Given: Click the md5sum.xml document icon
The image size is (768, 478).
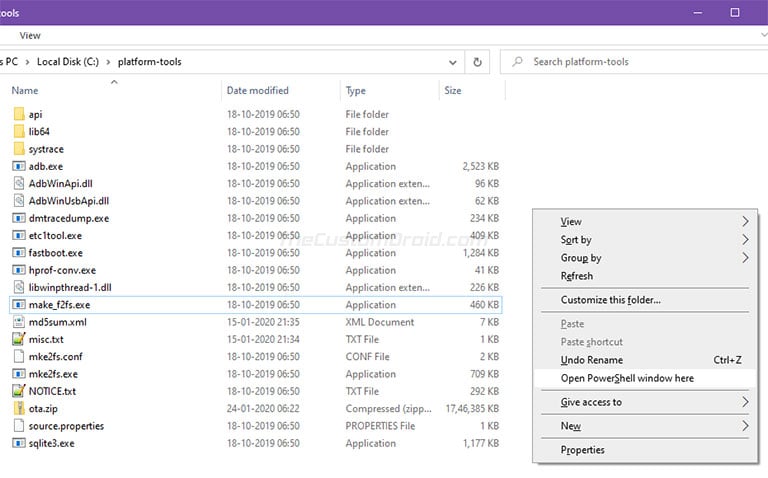Looking at the screenshot, I should [19, 322].
